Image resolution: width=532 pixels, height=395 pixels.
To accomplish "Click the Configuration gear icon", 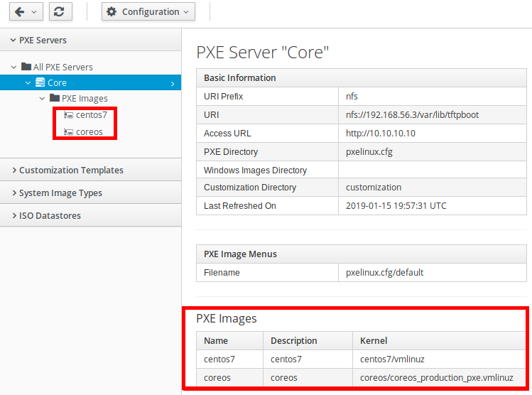I will 112,12.
